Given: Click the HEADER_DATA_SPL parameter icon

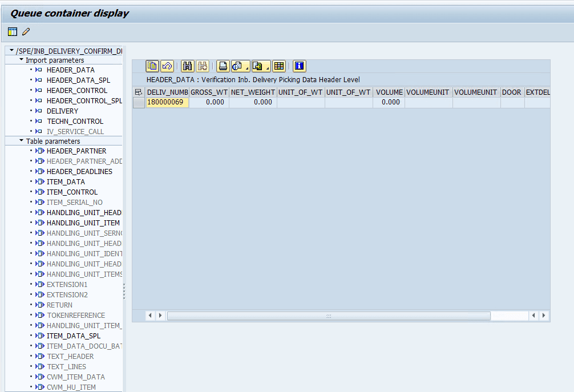Looking at the screenshot, I should coord(39,80).
